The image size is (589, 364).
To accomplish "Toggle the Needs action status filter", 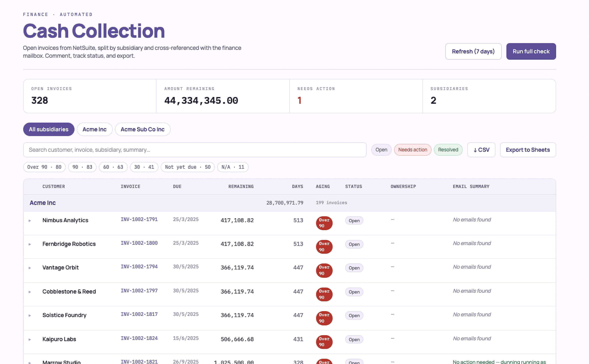I will pyautogui.click(x=412, y=150).
